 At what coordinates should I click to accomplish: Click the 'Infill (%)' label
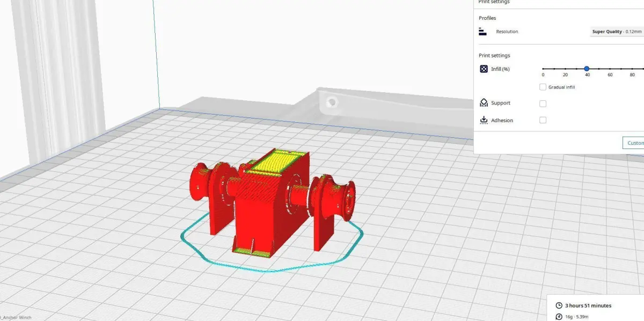tap(500, 69)
